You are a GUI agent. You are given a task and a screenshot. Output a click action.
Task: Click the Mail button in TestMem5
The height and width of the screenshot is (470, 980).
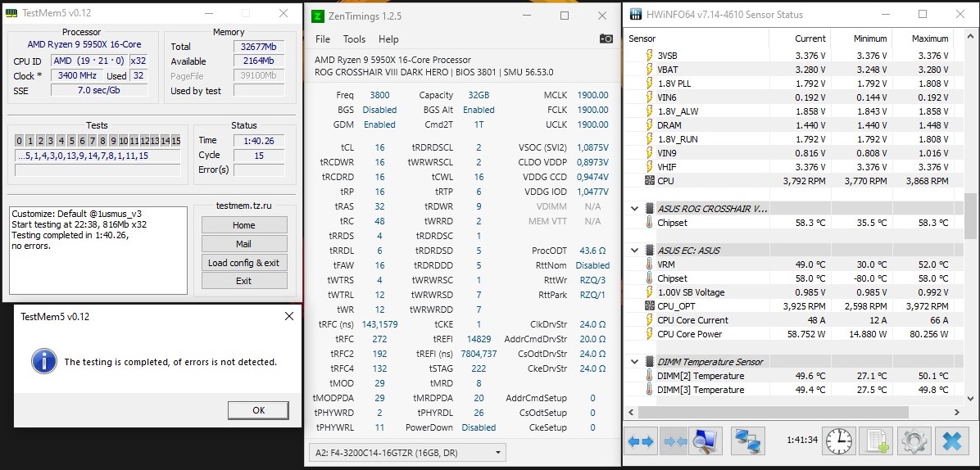(243, 244)
